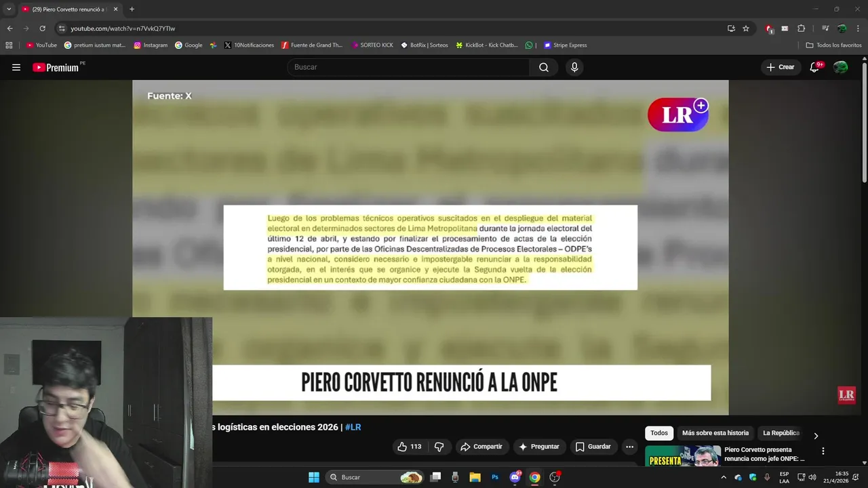Click the browser address bar URL
The height and width of the screenshot is (488, 868).
[123, 28]
